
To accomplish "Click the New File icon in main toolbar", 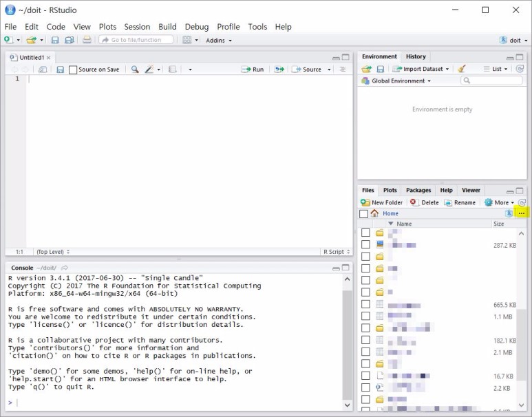I will (x=8, y=40).
